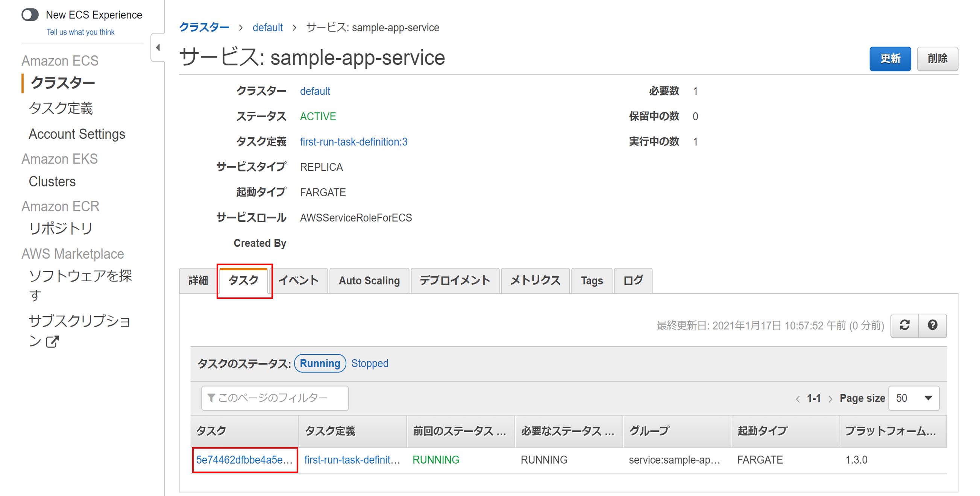Image resolution: width=980 pixels, height=496 pixels.
Task: Select the Running task status filter
Action: click(x=320, y=363)
